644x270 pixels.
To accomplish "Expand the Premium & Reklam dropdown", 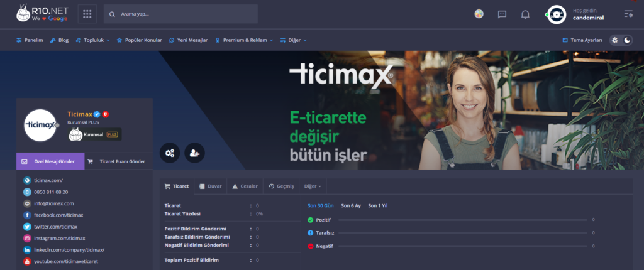I will pyautogui.click(x=244, y=40).
